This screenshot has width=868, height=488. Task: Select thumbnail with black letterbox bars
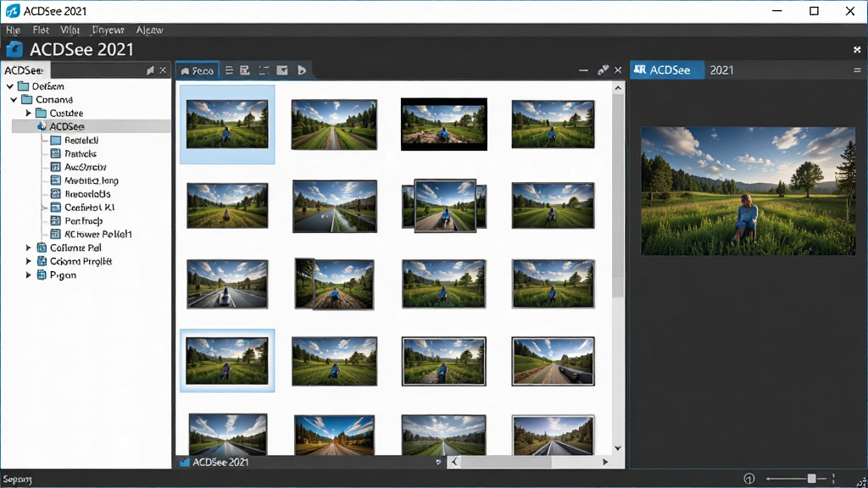pos(444,125)
